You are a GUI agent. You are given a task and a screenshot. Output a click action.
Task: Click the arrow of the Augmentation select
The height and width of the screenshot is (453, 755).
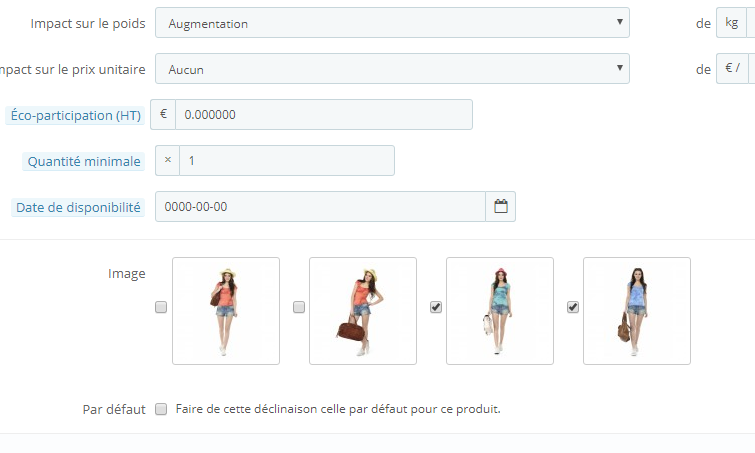tap(620, 22)
